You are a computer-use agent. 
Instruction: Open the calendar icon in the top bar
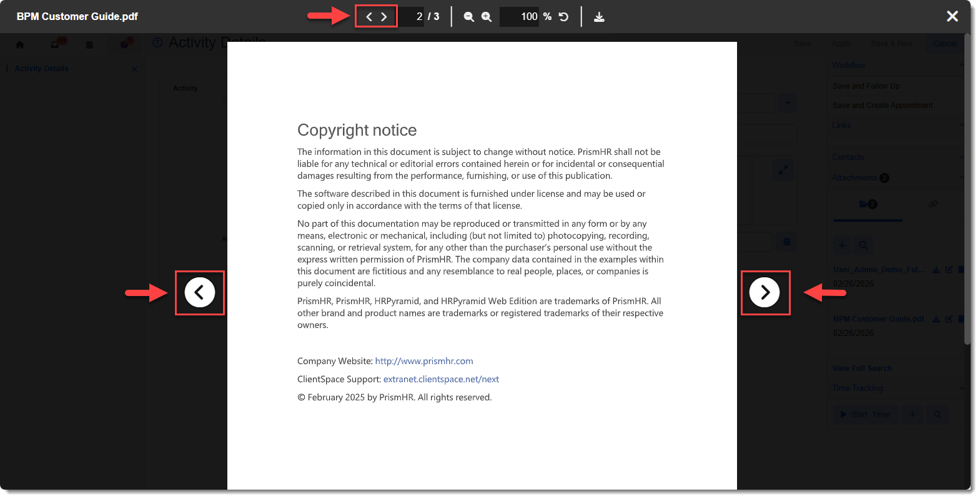[89, 44]
